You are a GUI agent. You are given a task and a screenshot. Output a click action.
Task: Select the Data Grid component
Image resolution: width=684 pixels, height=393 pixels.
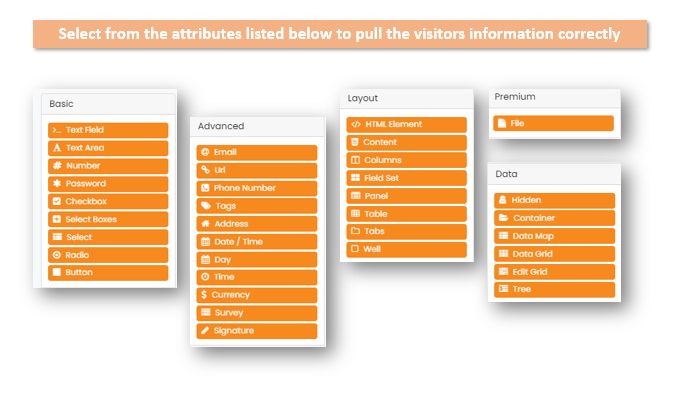554,254
